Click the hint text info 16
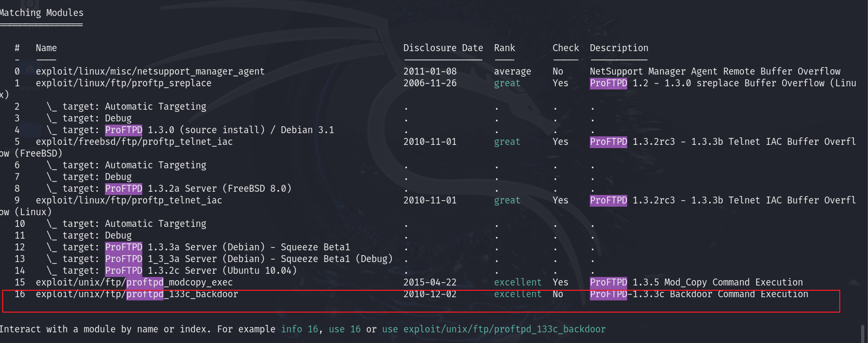Screen dimensions: 868x343 [x=299, y=329]
